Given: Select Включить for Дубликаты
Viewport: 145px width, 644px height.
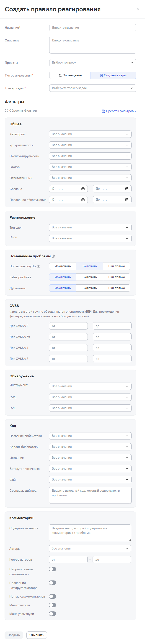Looking at the screenshot, I should (90, 288).
